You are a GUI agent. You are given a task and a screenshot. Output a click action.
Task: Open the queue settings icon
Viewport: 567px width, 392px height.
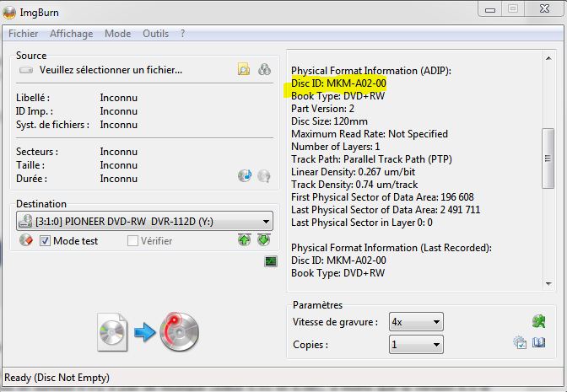(520, 342)
